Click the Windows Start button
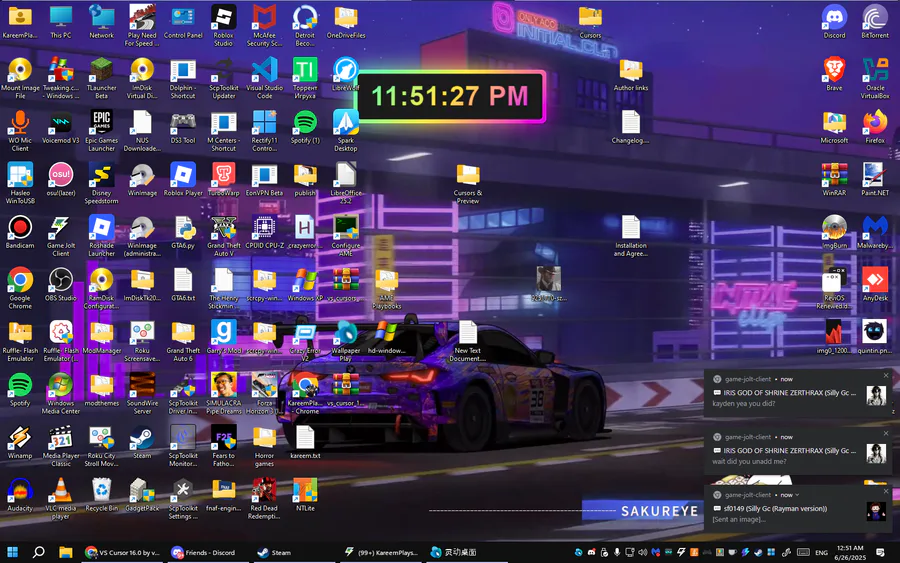 (12, 552)
